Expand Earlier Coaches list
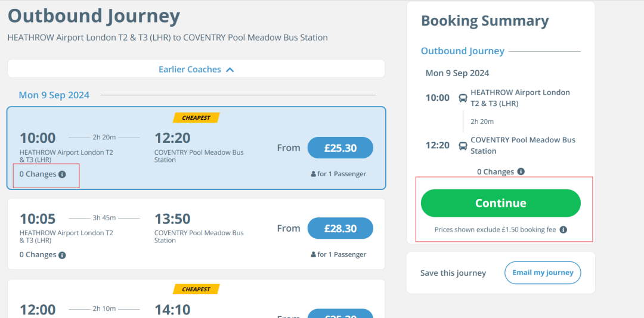 pos(190,69)
